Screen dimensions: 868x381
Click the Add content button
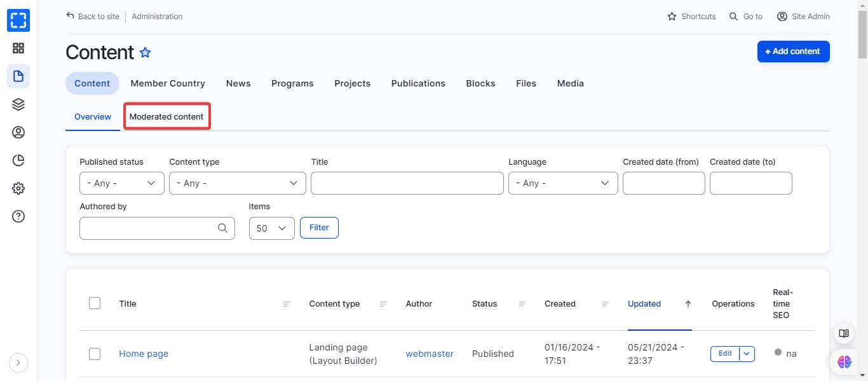793,52
